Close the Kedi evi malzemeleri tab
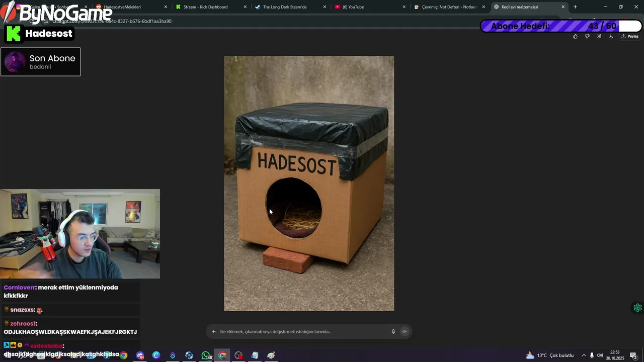Image resolution: width=644 pixels, height=362 pixels. click(x=563, y=7)
